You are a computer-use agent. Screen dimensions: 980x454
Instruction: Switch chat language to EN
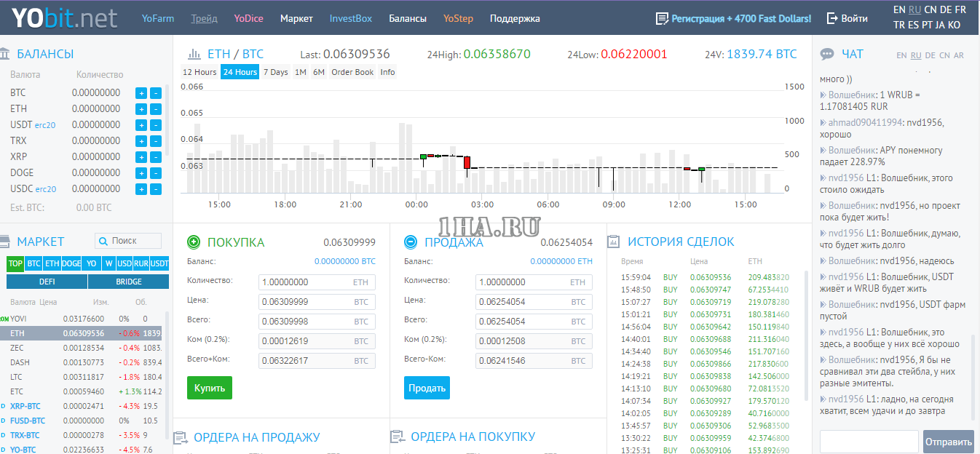901,55
